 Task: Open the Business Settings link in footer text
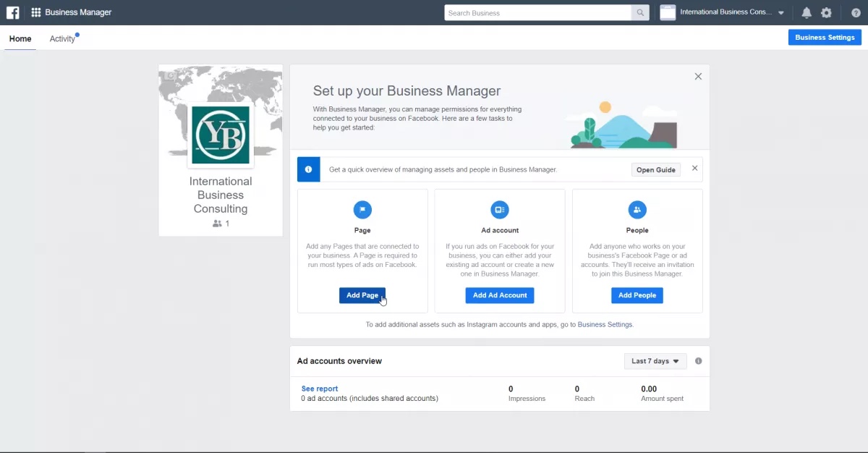(x=605, y=325)
